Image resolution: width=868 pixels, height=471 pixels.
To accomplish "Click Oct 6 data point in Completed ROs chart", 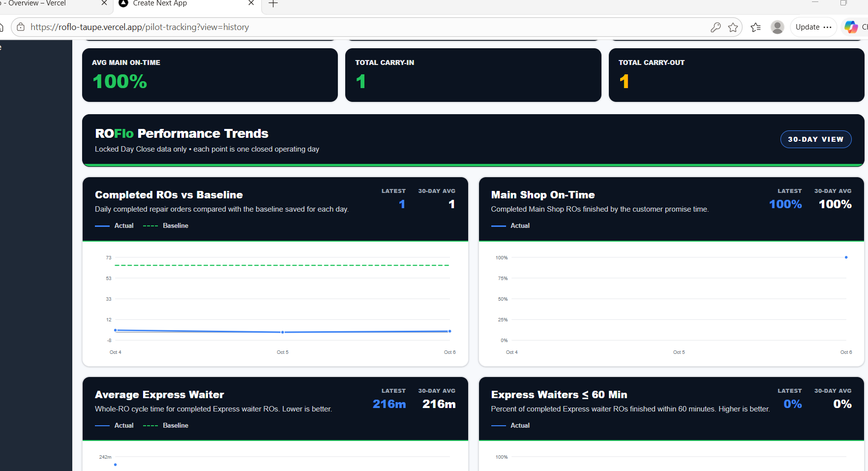I will pos(449,331).
